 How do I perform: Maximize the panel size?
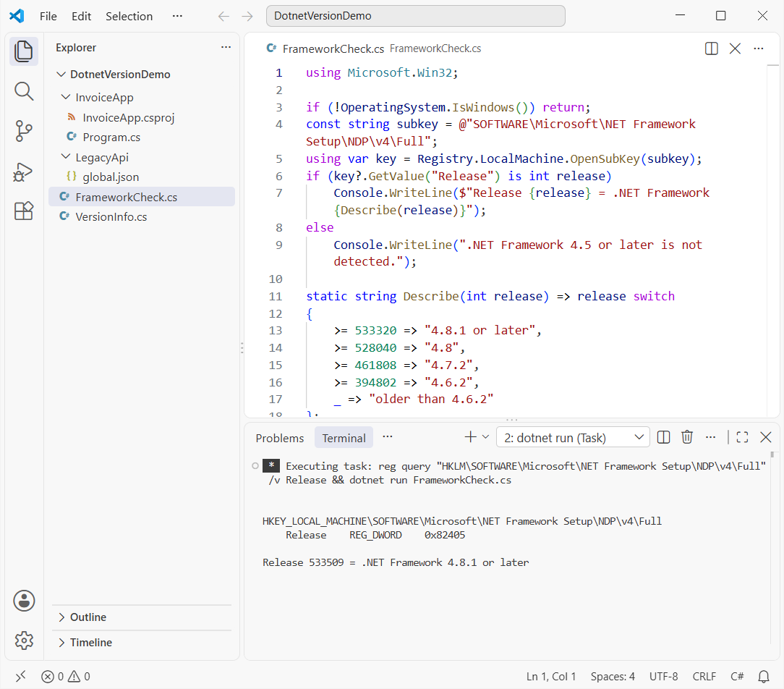tap(742, 437)
